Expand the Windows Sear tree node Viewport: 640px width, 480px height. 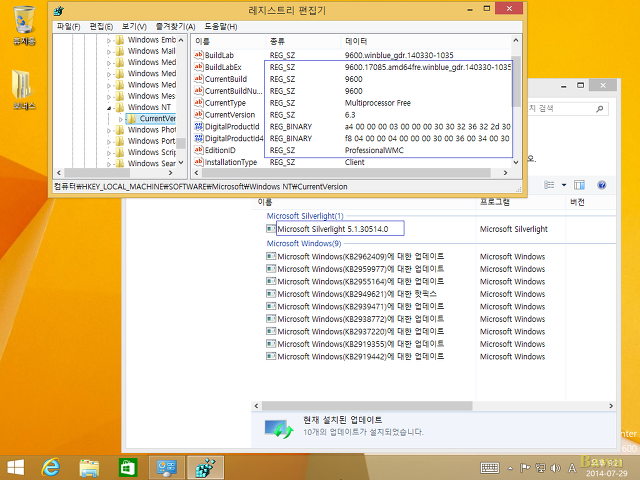coord(109,164)
